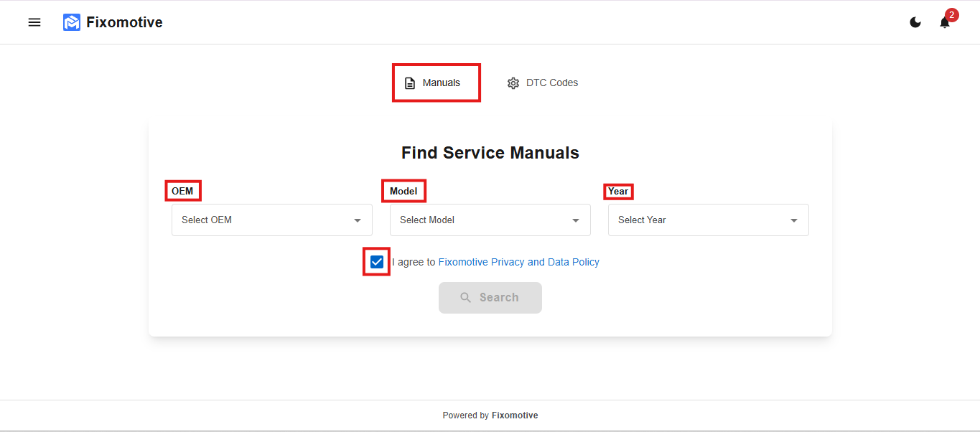This screenshot has height=432, width=980.
Task: Expand the Select OEM dropdown arrow
Action: (x=358, y=220)
